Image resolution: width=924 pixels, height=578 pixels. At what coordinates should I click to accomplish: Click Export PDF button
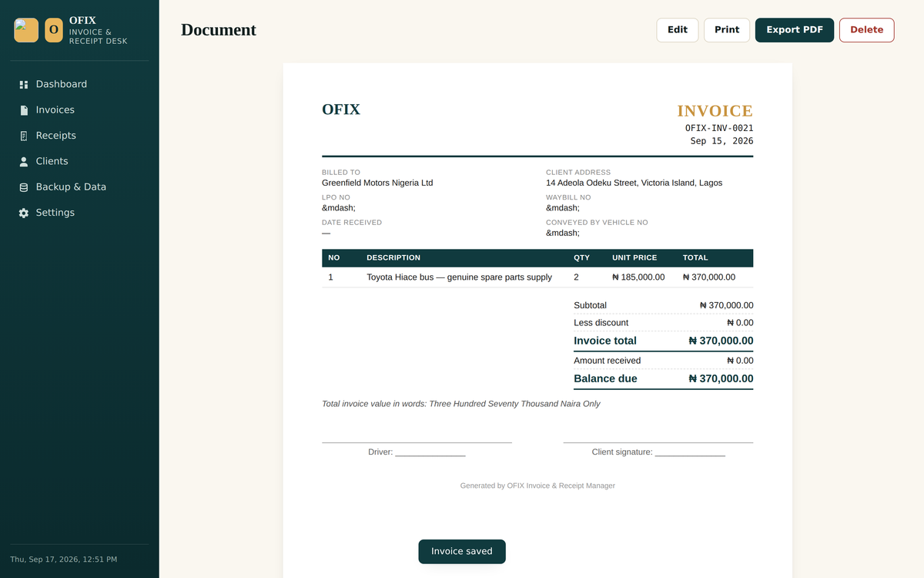tap(795, 30)
